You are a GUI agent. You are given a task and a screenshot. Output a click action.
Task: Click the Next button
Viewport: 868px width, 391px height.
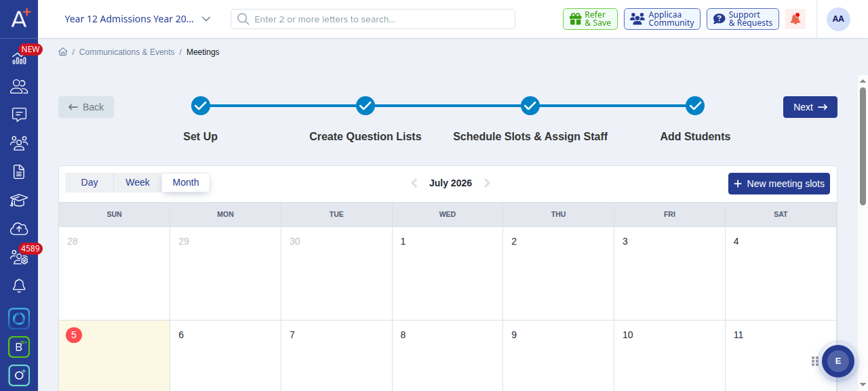(x=810, y=107)
